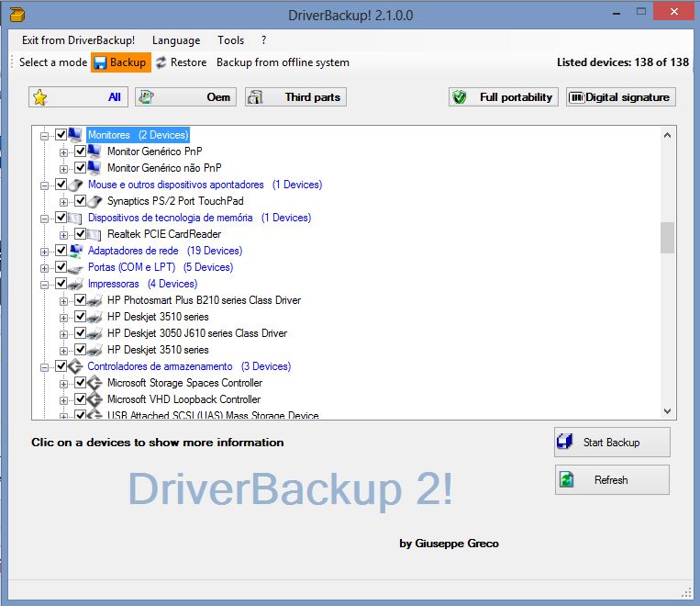Click the Digital signature button
The width and height of the screenshot is (700, 606).
pos(621,97)
